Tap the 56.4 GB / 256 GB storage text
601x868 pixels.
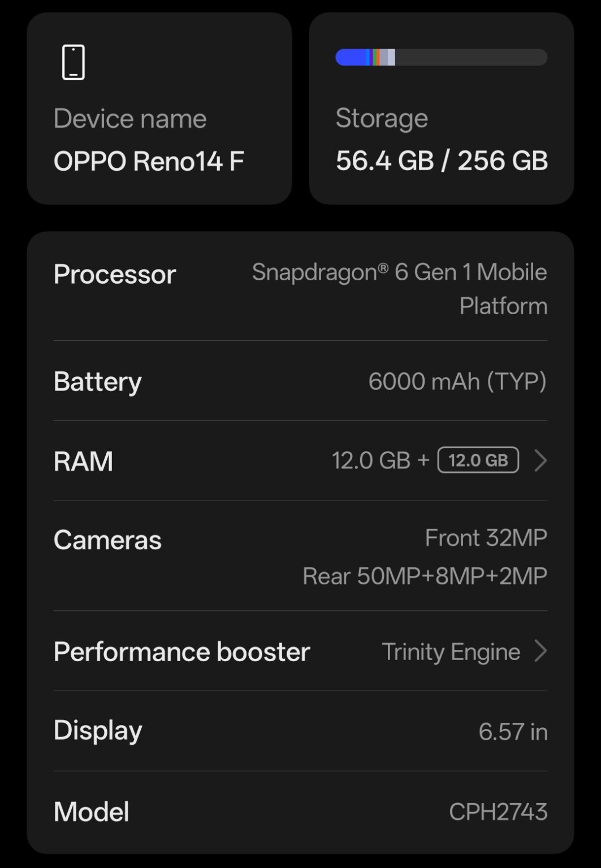tap(442, 160)
